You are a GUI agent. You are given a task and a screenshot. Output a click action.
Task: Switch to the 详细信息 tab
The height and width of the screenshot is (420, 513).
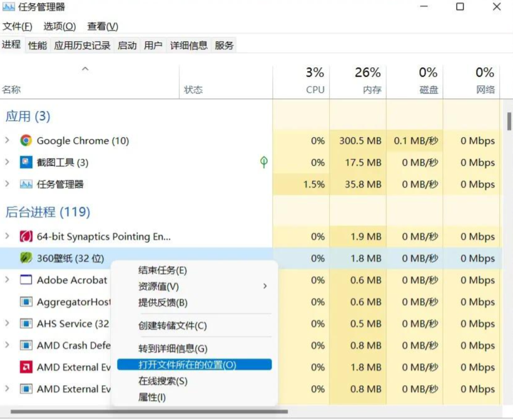click(189, 45)
